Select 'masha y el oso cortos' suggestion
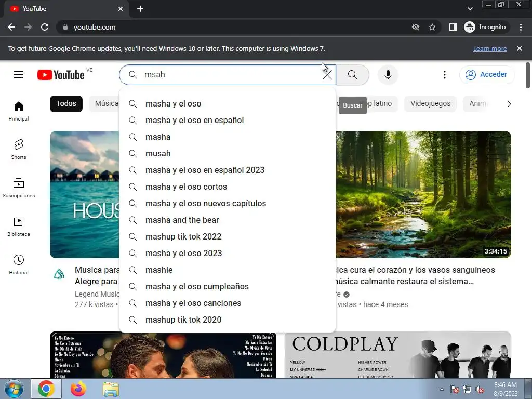The image size is (532, 399). click(228, 187)
